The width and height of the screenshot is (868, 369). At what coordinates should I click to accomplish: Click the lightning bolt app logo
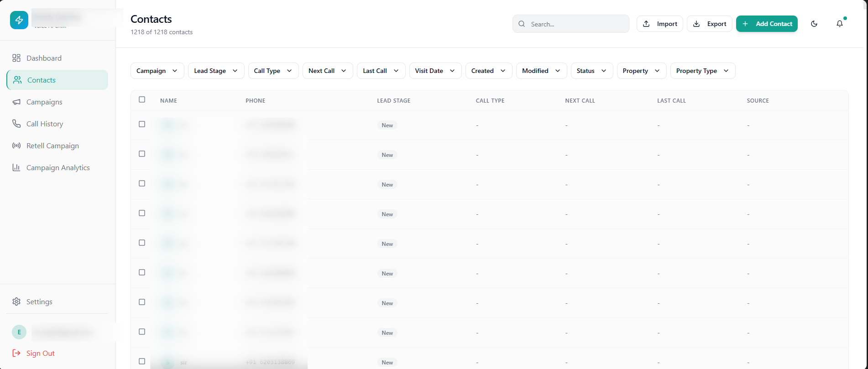point(19,20)
